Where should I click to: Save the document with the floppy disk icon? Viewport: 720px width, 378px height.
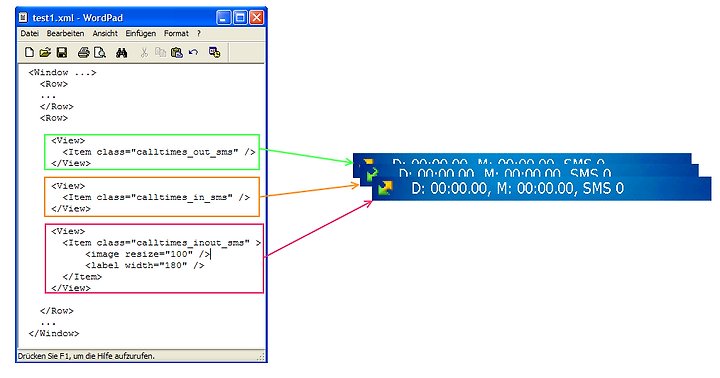[x=62, y=53]
